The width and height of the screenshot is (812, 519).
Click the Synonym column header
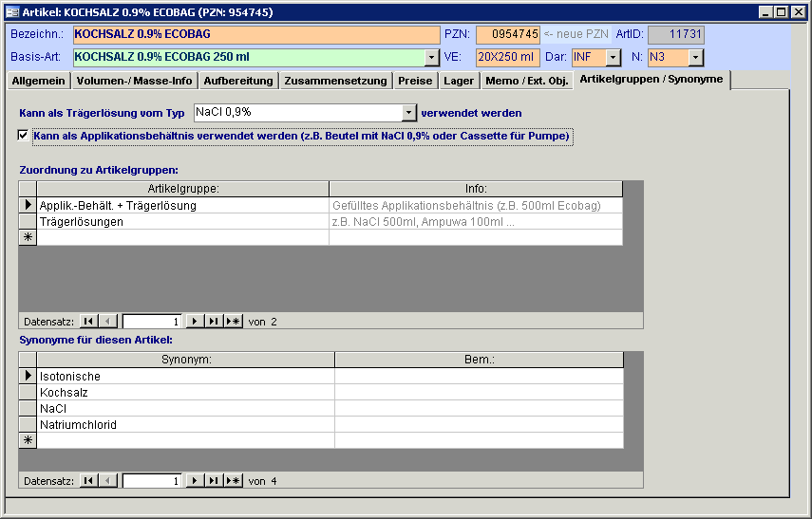pos(186,360)
